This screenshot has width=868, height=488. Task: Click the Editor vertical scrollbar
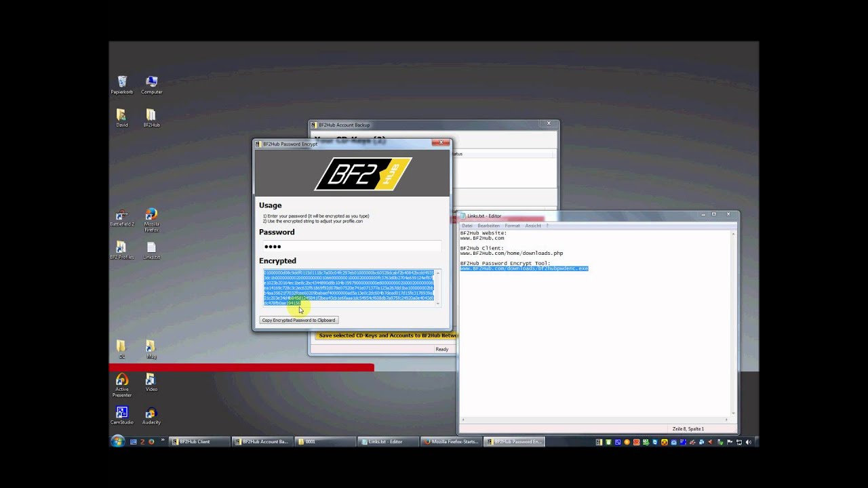[x=734, y=323]
